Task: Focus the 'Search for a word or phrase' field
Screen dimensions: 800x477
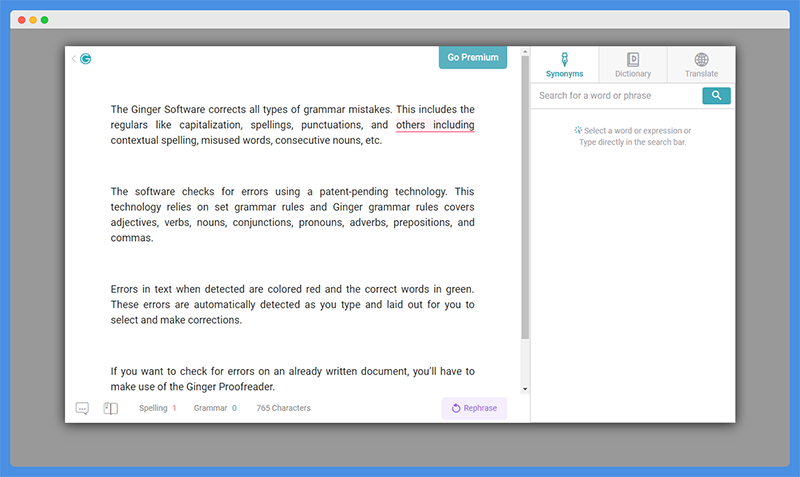Action: click(617, 95)
